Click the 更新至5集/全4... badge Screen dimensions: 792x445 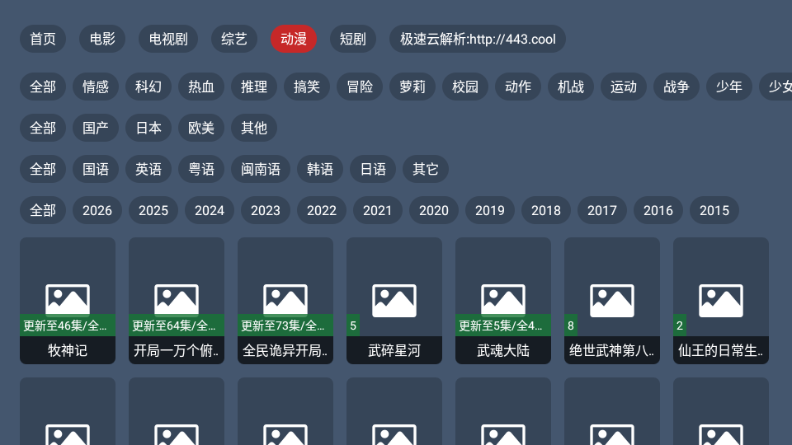503,325
